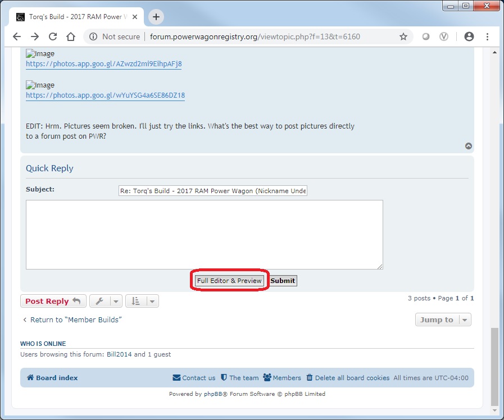504x420 pixels.
Task: Select the Torq's Build browser tab
Action: point(76,17)
